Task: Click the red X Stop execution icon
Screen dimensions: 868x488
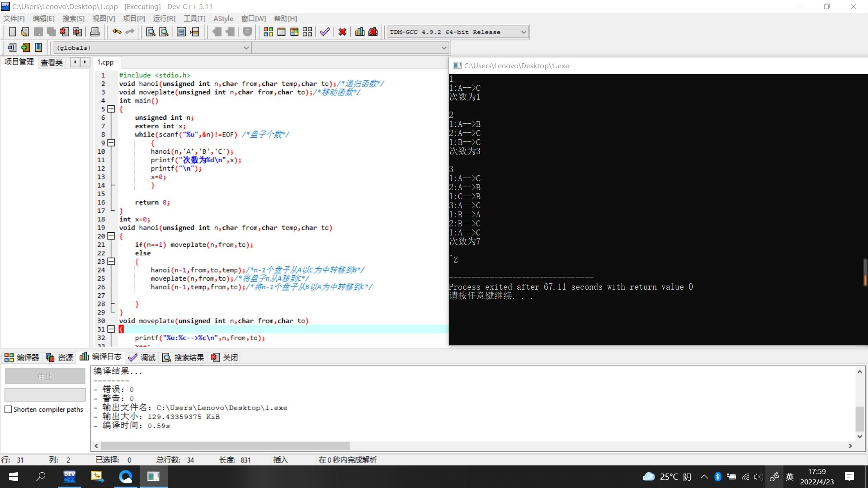Action: pyautogui.click(x=342, y=32)
